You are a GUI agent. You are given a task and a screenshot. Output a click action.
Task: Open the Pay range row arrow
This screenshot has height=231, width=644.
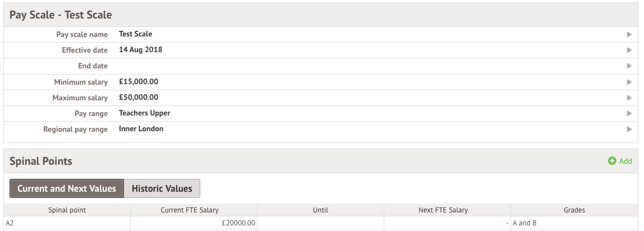(x=629, y=114)
